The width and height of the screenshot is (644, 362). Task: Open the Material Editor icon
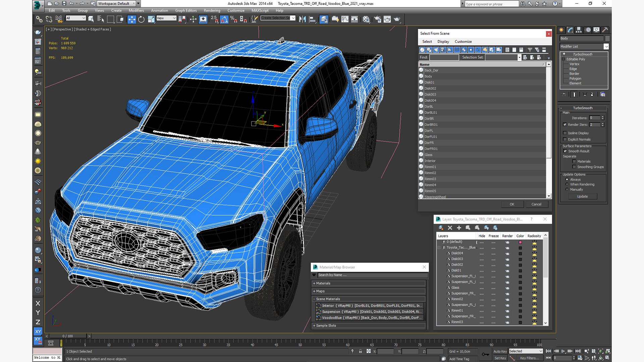coord(366,19)
